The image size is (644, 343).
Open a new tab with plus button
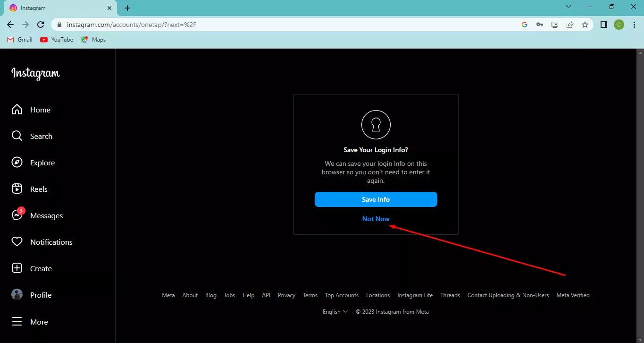coord(127,8)
